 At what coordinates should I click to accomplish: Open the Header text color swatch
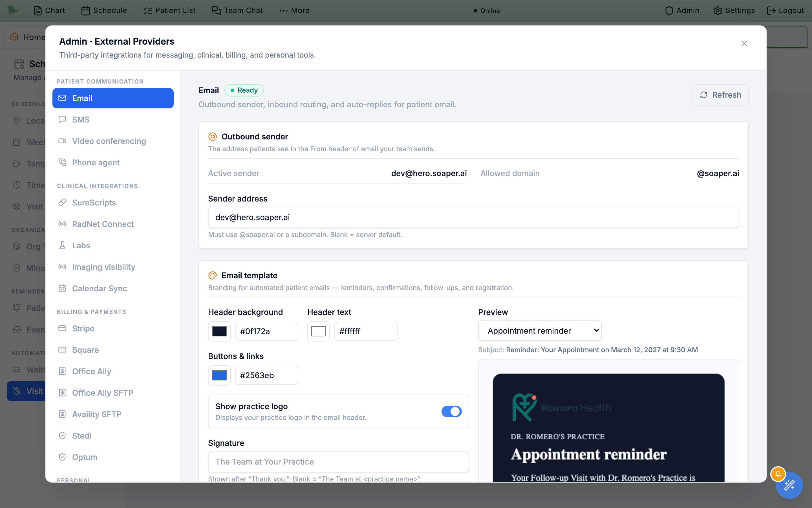pyautogui.click(x=318, y=331)
